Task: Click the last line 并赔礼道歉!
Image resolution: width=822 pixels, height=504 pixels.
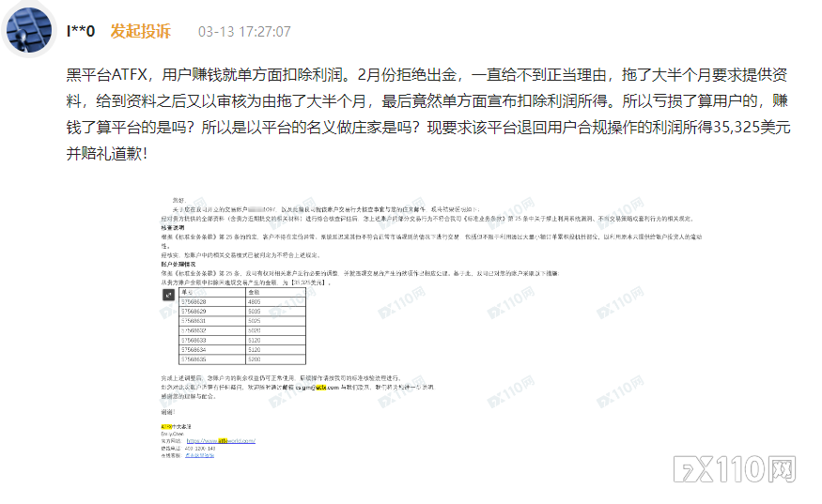Action: [106, 154]
